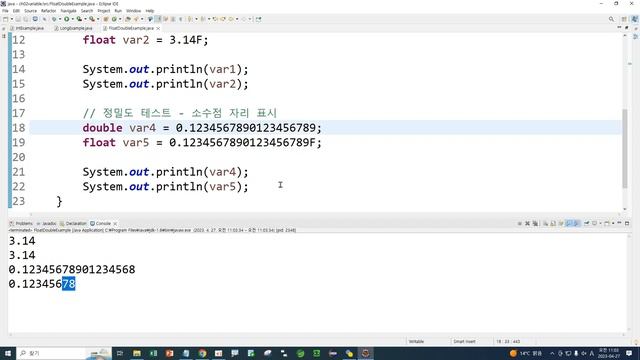Open the Declaration view tab
This screenshot has width=640, height=360.
73,223
